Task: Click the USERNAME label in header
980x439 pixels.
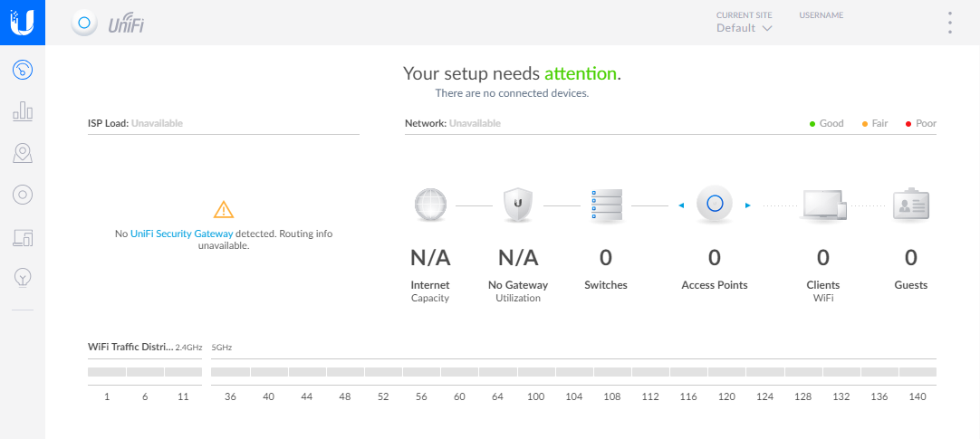Action: [821, 15]
